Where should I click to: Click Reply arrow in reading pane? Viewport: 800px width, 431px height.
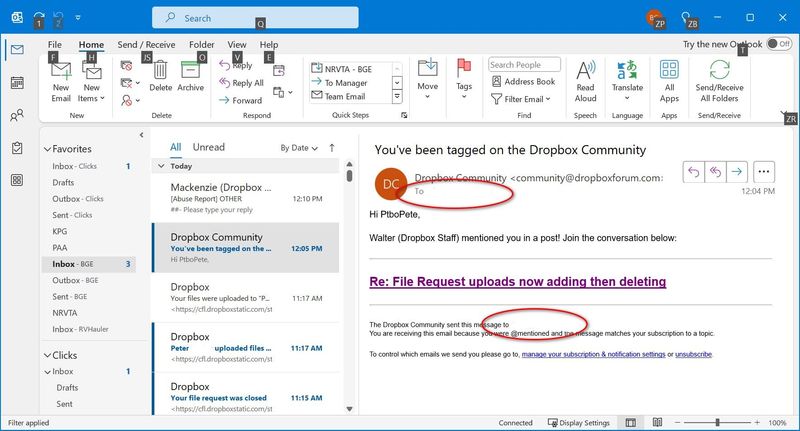pos(693,172)
